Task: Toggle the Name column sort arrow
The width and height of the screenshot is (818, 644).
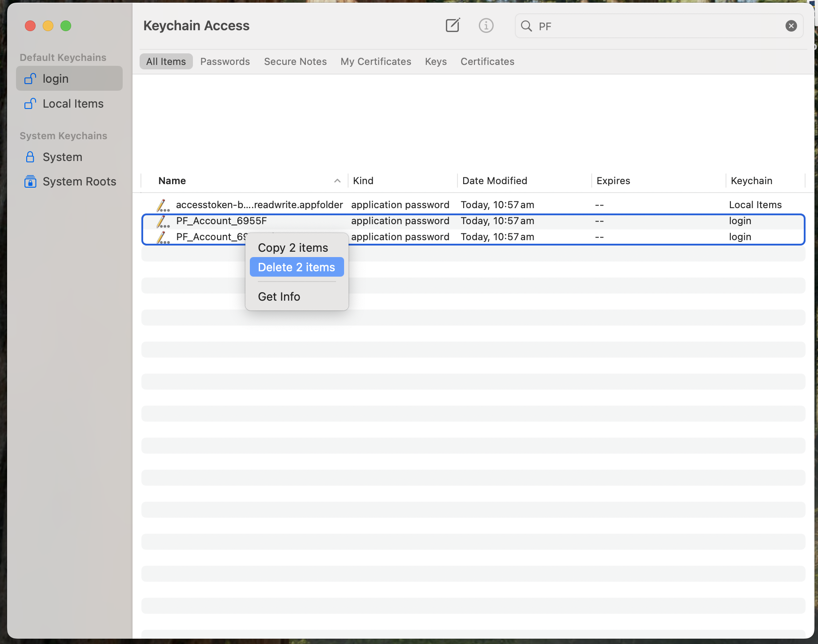Action: (337, 181)
